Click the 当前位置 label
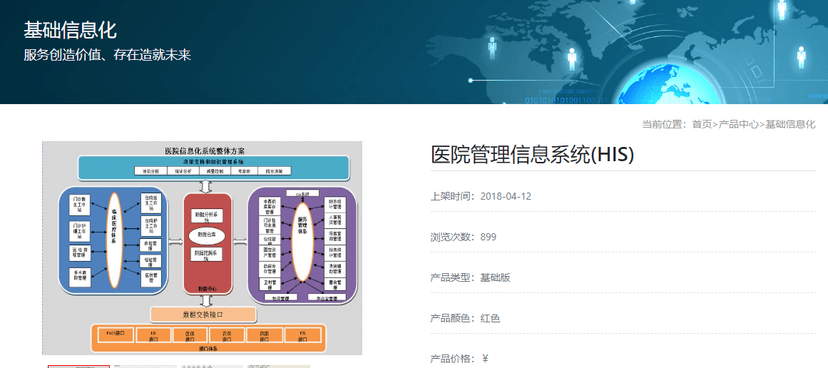 coord(664,125)
